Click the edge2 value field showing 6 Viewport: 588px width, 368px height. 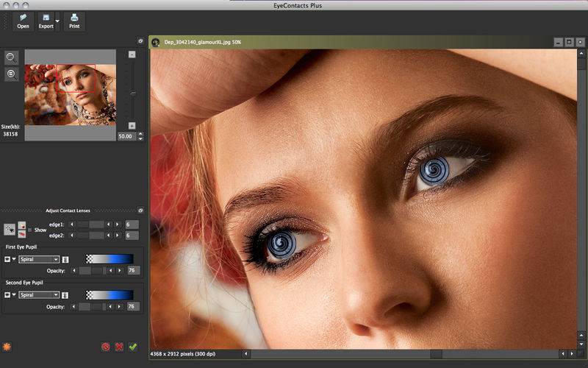(132, 236)
